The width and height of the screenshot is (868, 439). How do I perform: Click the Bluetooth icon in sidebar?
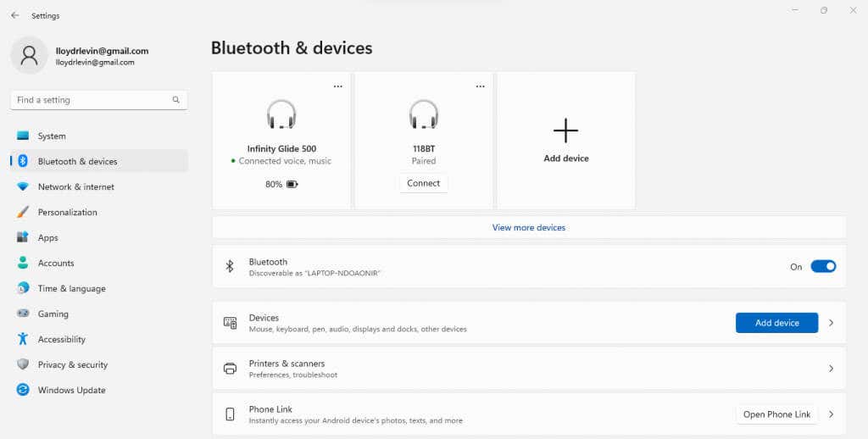(x=23, y=161)
